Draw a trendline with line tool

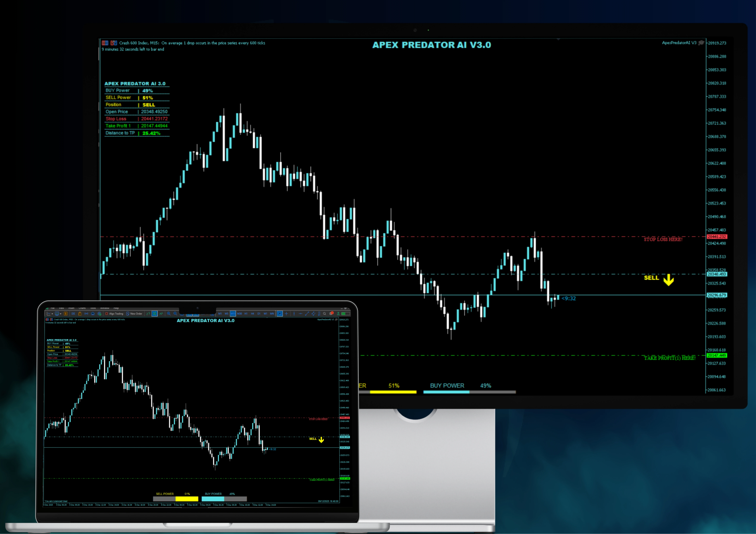(x=307, y=314)
